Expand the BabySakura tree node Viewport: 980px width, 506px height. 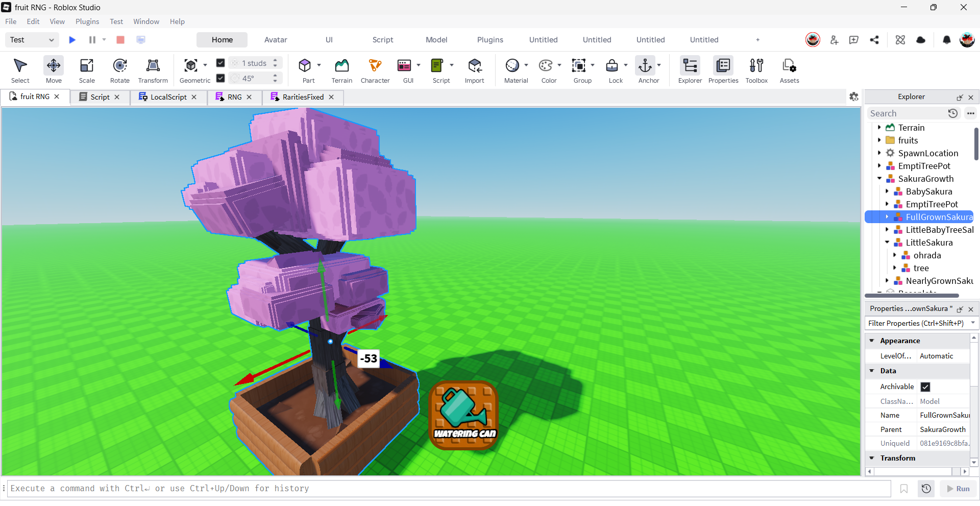pos(887,191)
